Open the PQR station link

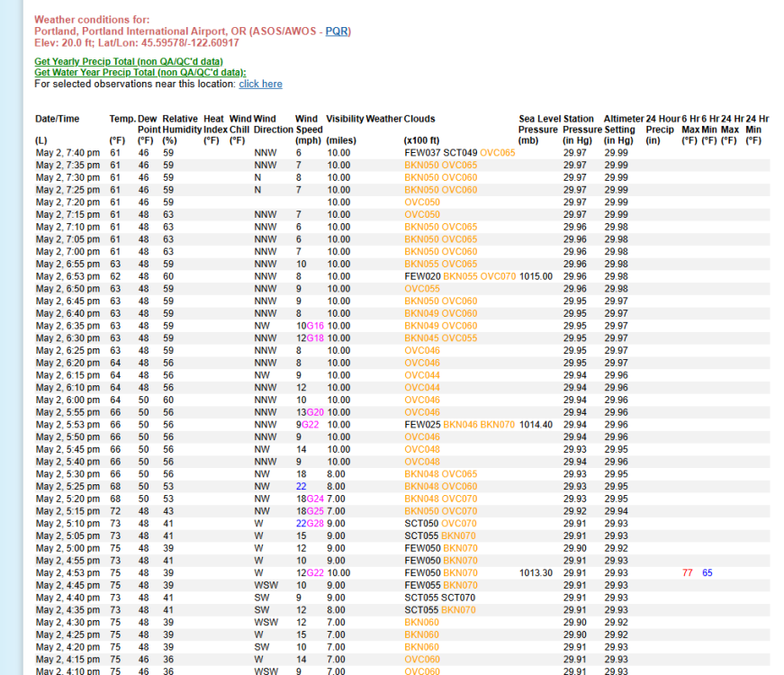tap(336, 31)
